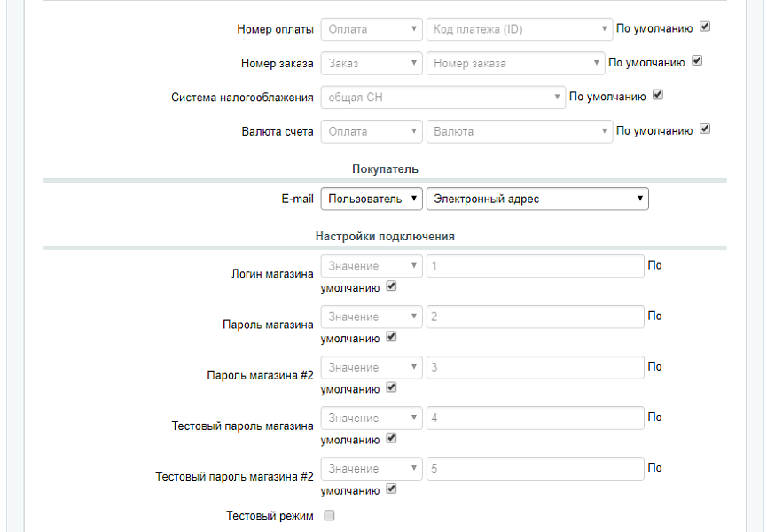Click Тестовый пароль магазина input field
Viewport: 767px width, 532px height.
[x=535, y=418]
